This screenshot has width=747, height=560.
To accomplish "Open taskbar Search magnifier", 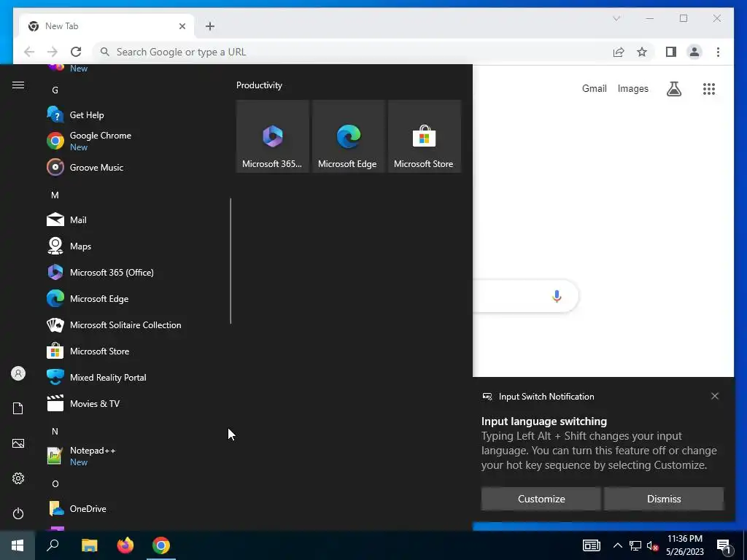I will point(53,545).
